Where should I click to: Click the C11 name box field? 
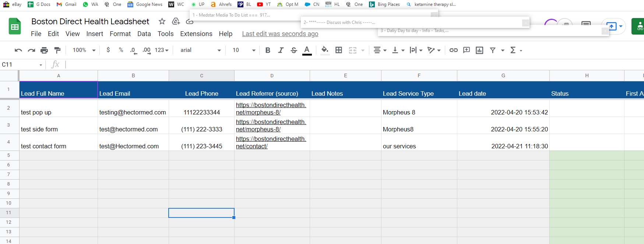tap(22, 64)
